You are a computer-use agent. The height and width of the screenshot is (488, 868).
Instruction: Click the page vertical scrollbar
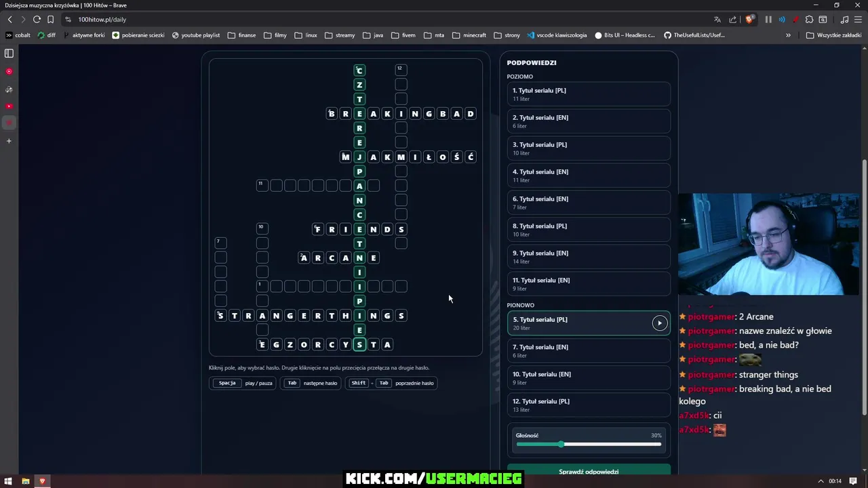pos(864,287)
